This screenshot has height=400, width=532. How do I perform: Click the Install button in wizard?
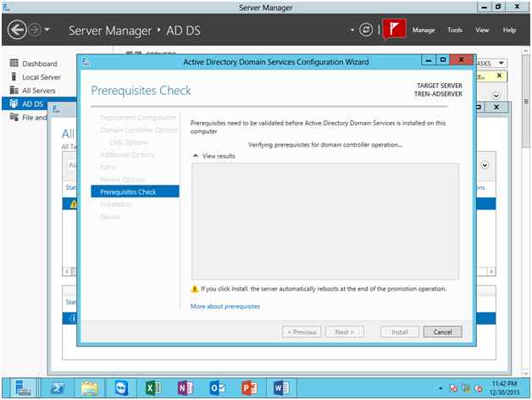point(400,331)
